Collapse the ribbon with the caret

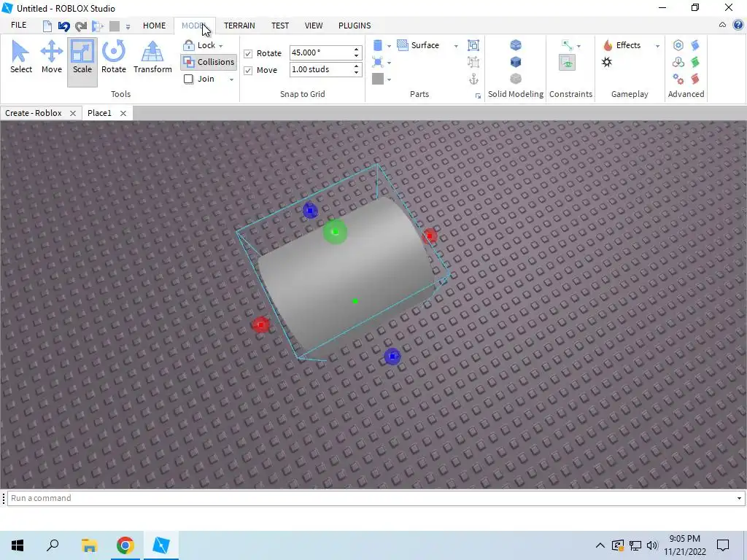[722, 26]
